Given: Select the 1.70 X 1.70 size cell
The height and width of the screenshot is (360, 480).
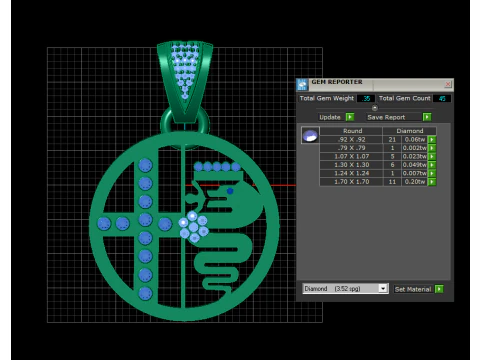Looking at the screenshot, I should coord(351,182).
